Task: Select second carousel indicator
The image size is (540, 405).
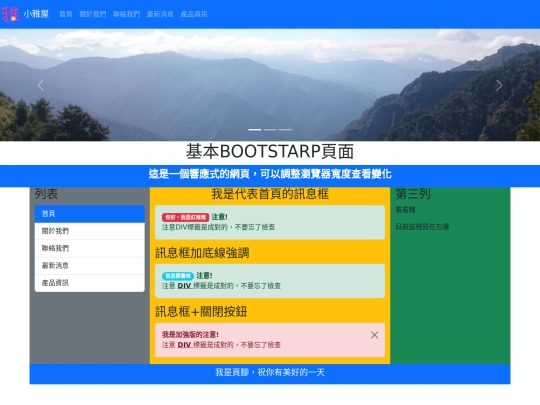Action: tap(270, 129)
